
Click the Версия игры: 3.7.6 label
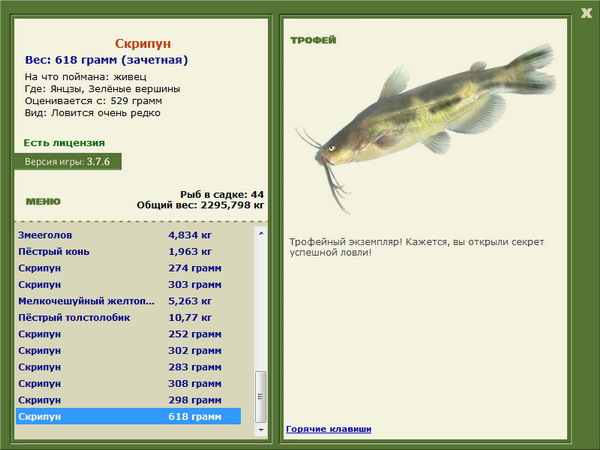coord(68,161)
